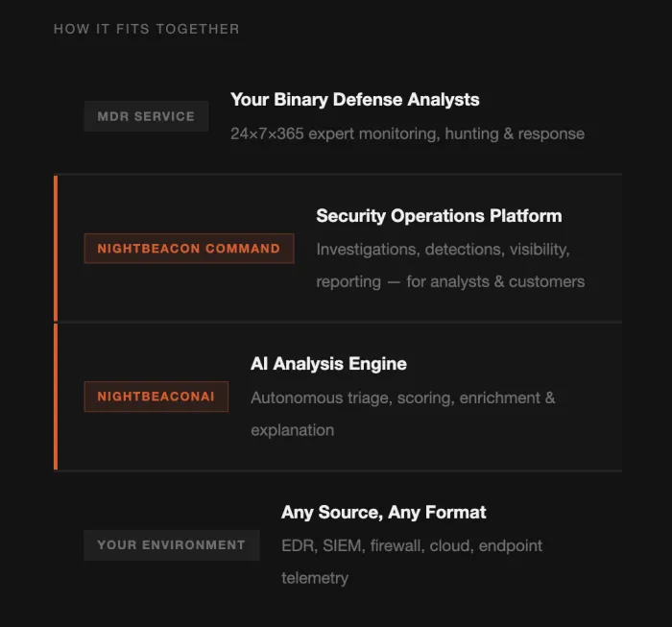The width and height of the screenshot is (672, 627).
Task: Click the 'Security Operations Platform' title
Action: (x=439, y=216)
